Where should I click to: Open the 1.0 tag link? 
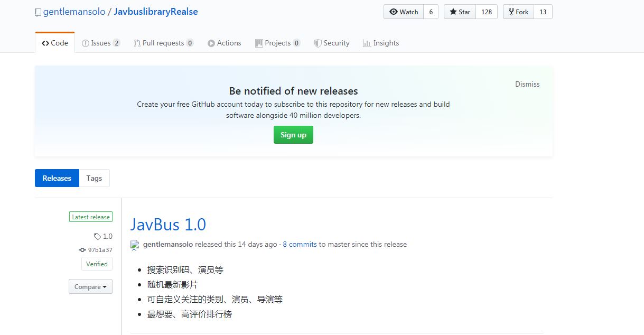point(103,236)
